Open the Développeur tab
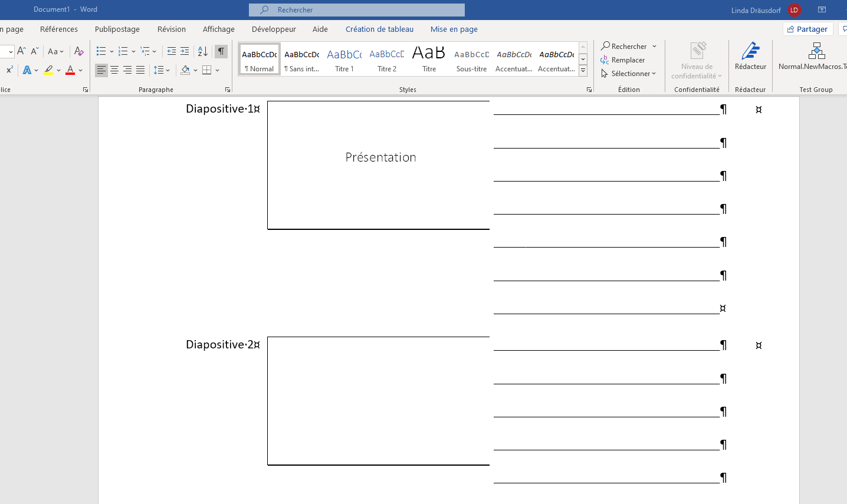The image size is (847, 504). point(274,29)
